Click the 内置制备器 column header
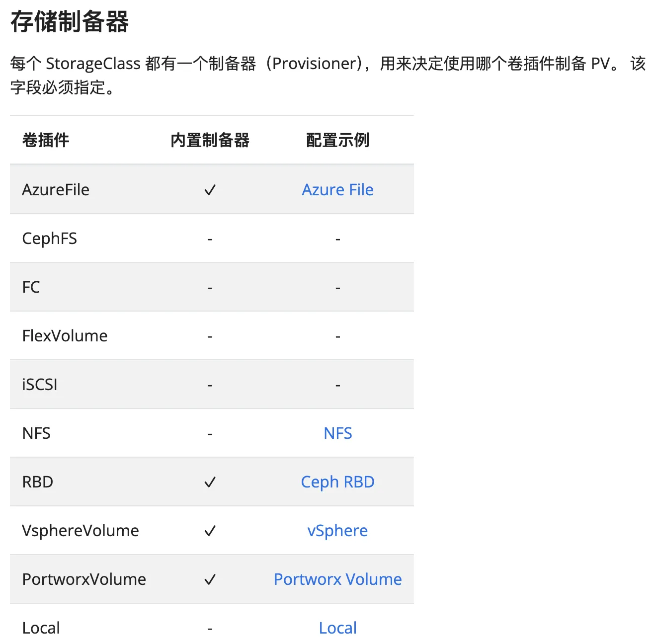Screen dimensions: 655x644 coord(210,140)
